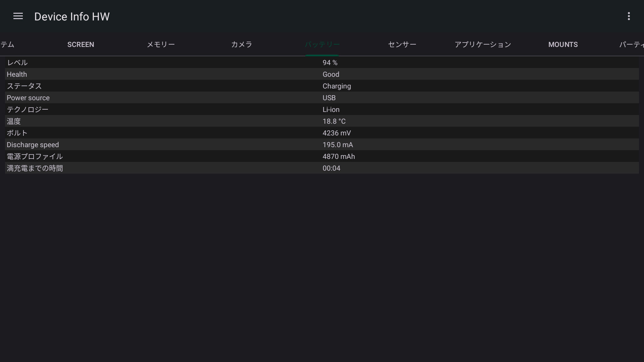Click the Discharge speed 195.0 mA row
The width and height of the screenshot is (644, 362).
pos(322,145)
